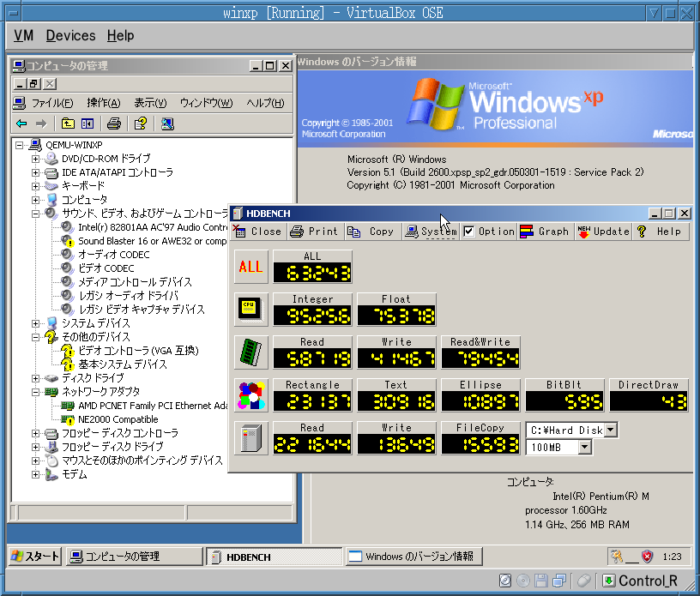Switch to コンピュータの管理 taskbar button
700x596 pixels.
(x=135, y=557)
